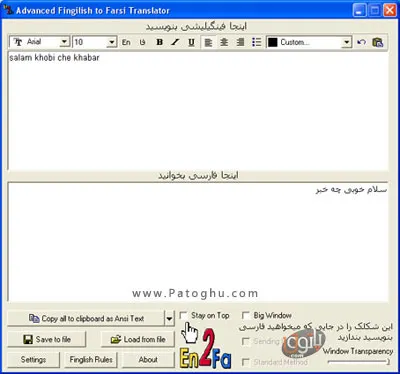
Task: Toggle bold formatting
Action: 160,42
